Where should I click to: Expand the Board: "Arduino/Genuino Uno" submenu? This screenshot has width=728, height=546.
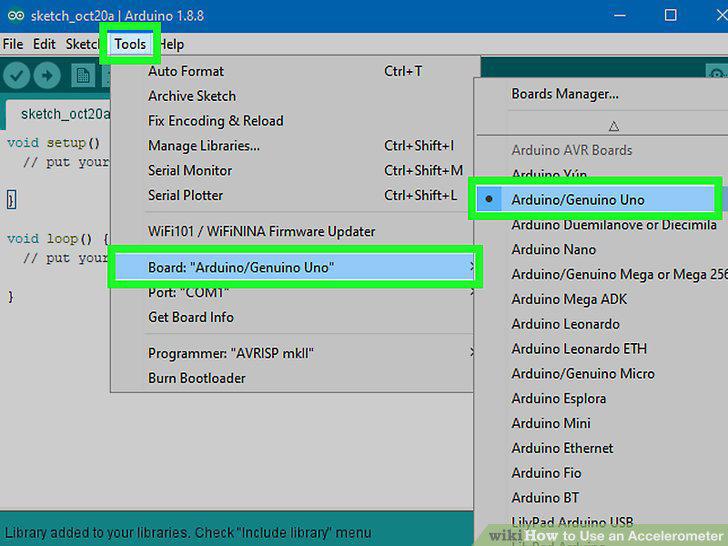tap(295, 267)
